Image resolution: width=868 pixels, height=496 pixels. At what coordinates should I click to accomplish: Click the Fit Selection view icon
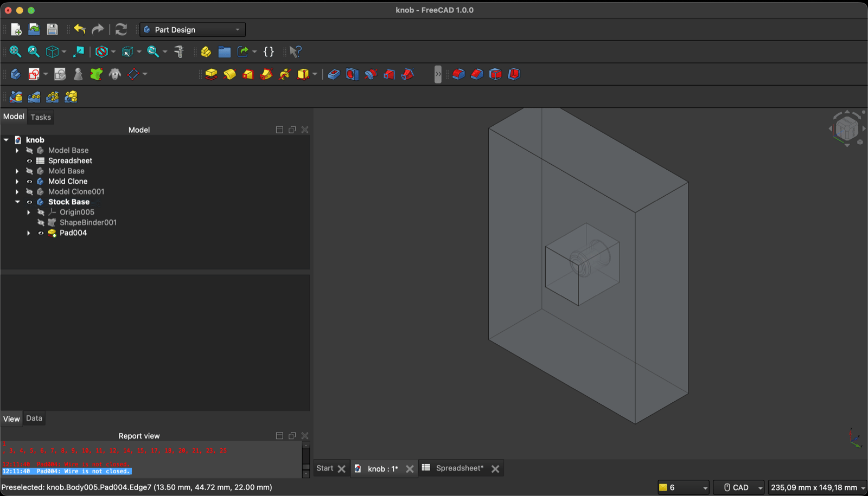click(x=34, y=51)
